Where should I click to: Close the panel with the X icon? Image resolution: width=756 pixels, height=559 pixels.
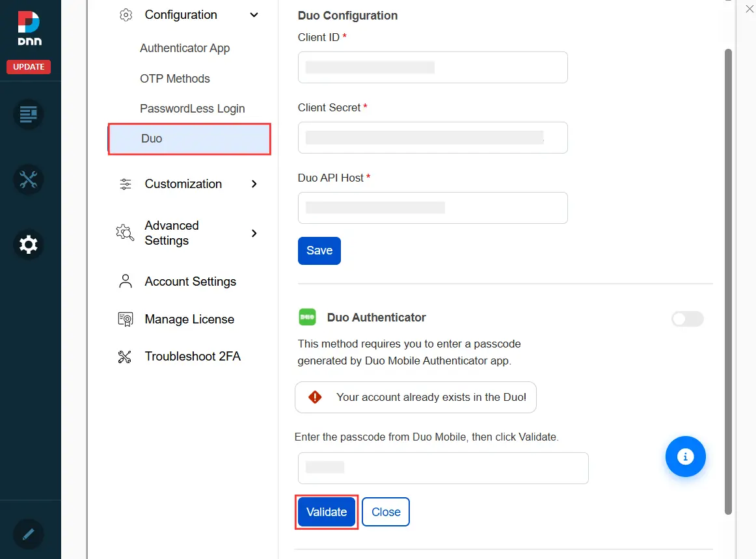(749, 8)
